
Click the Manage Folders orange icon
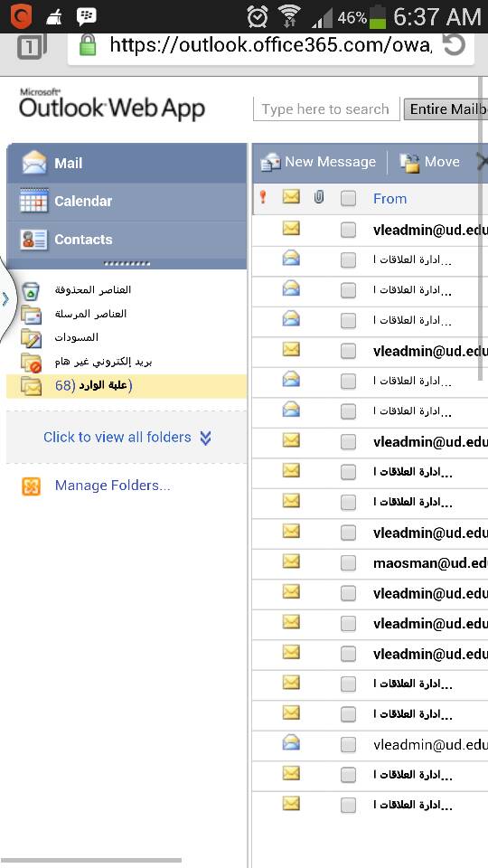[x=32, y=486]
